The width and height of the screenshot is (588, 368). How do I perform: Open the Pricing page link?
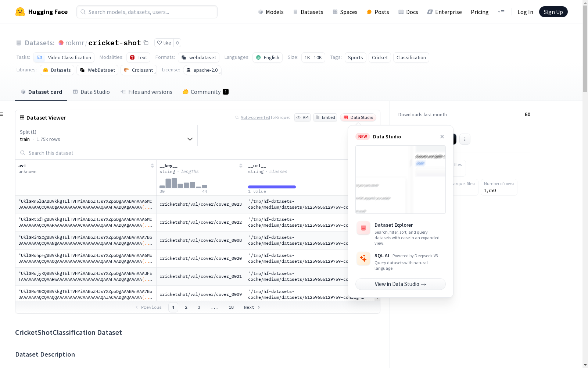(480, 12)
